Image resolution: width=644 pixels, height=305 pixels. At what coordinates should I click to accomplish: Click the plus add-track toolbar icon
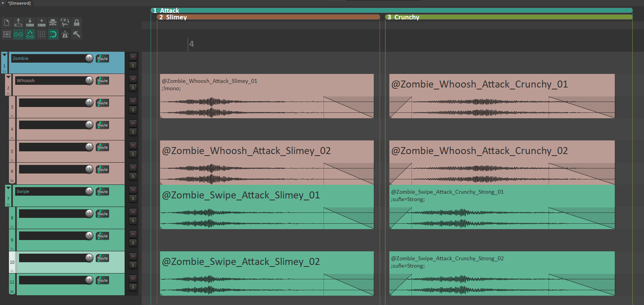click(x=42, y=23)
